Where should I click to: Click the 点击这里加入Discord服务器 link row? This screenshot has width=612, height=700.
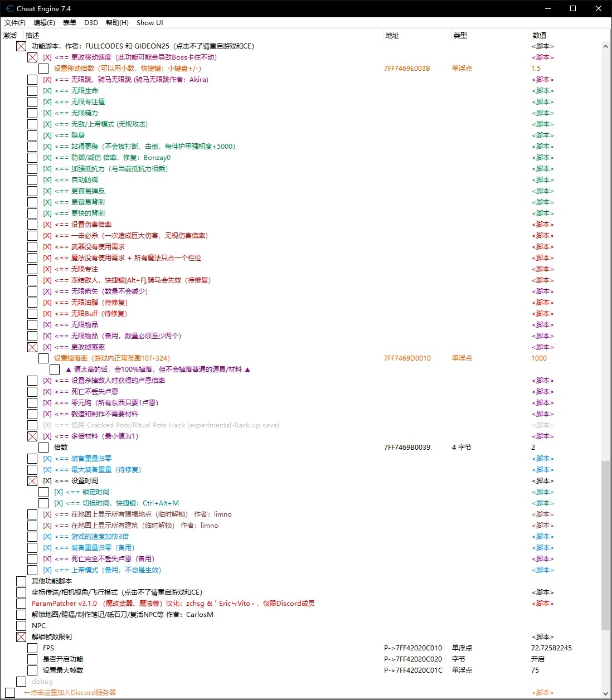coord(70,693)
